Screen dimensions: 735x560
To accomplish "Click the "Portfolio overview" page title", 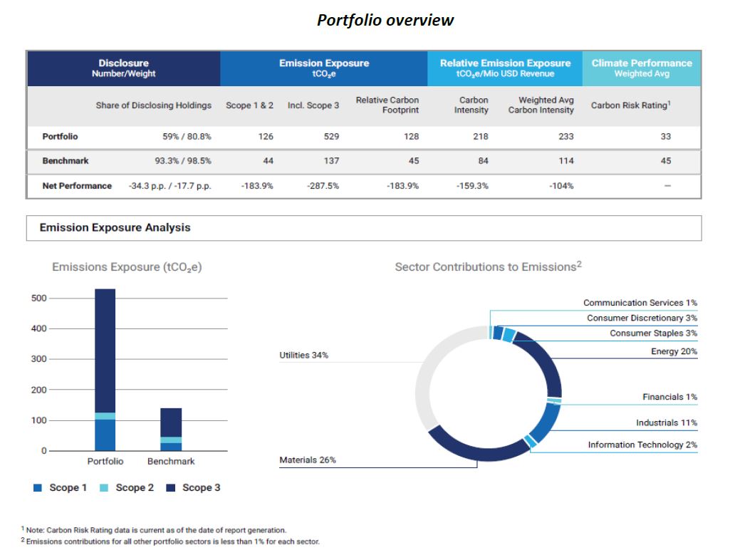I will point(385,20).
